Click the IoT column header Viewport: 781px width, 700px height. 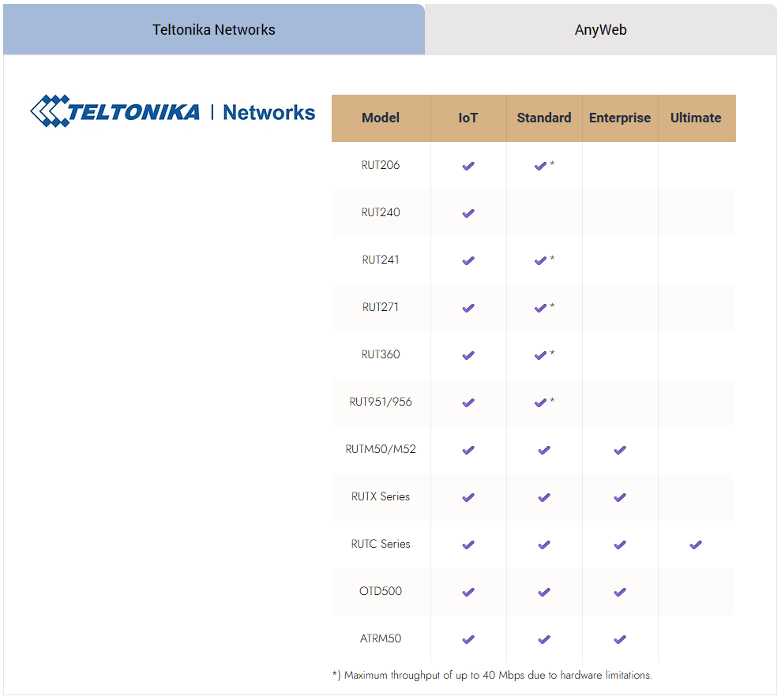(x=468, y=118)
